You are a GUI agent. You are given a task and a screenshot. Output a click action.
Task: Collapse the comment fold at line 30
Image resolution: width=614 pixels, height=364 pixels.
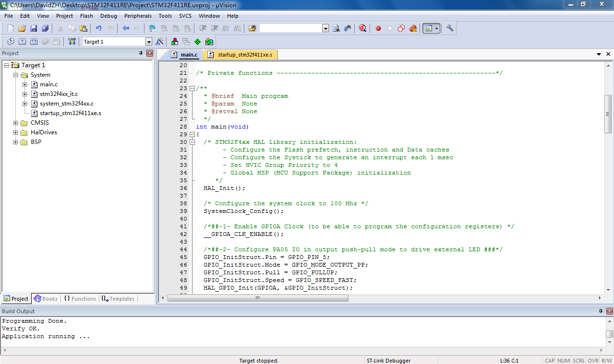193,142
